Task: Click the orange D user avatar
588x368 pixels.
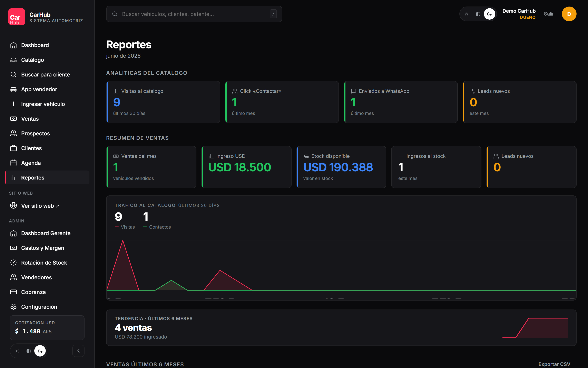Action: pos(569,14)
